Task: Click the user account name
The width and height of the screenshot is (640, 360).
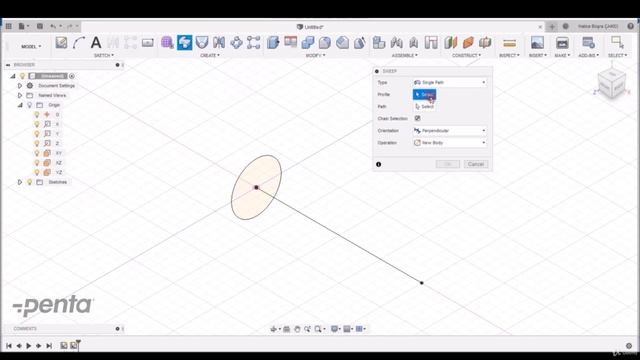Action: click(598, 26)
